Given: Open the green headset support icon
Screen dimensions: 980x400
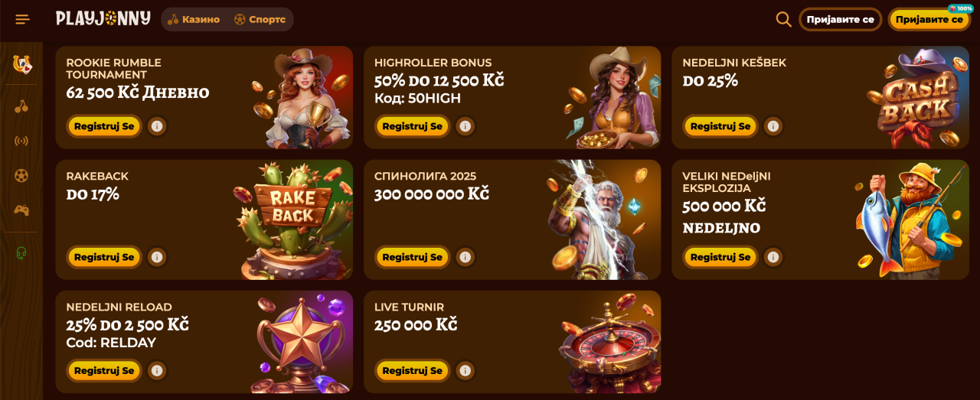Looking at the screenshot, I should (21, 252).
